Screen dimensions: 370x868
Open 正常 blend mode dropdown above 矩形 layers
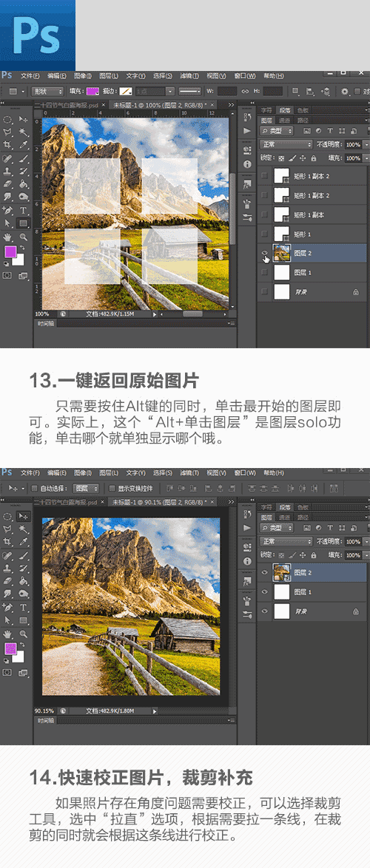(x=285, y=144)
